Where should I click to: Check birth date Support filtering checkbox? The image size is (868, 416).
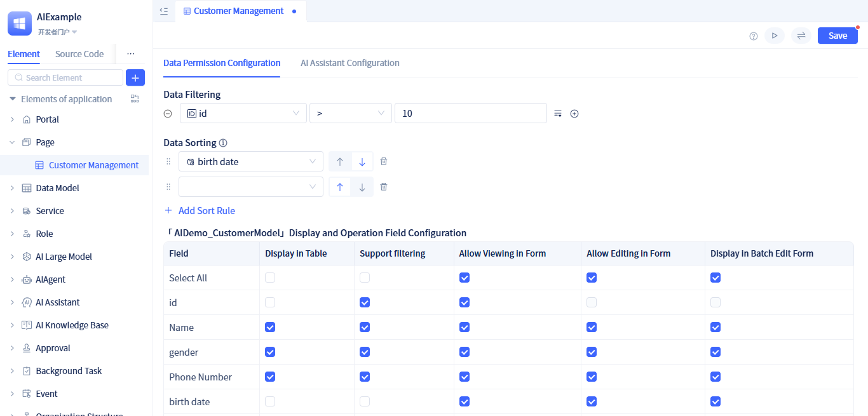pyautogui.click(x=365, y=401)
